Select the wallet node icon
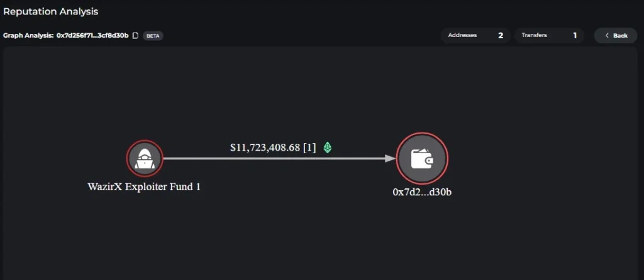Image resolution: width=644 pixels, height=280 pixels. 422,158
